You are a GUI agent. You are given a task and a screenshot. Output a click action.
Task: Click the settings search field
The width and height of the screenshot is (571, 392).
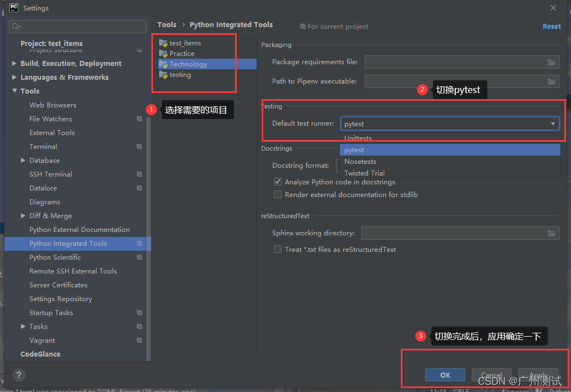pyautogui.click(x=78, y=27)
